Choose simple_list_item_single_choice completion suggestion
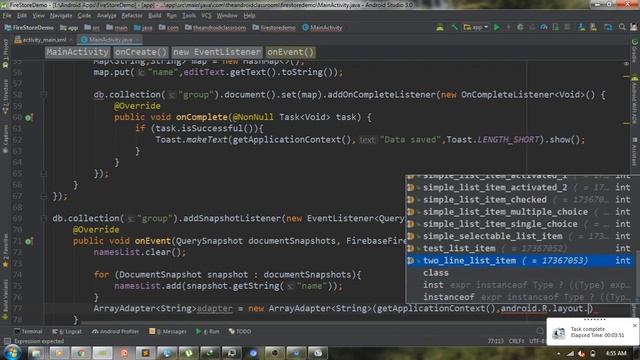 point(520,224)
